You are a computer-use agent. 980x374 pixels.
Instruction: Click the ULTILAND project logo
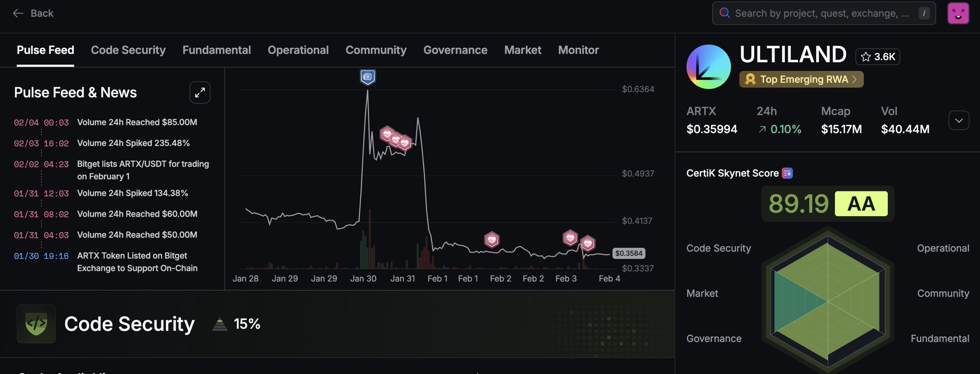[709, 67]
